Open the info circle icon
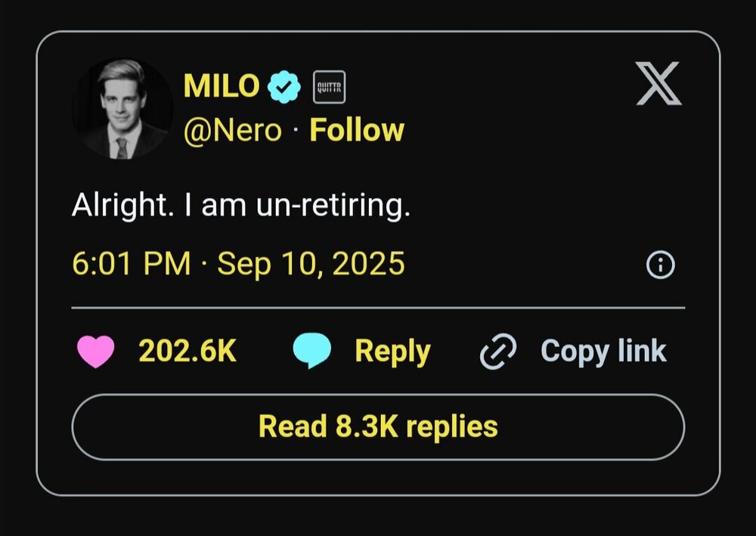 coord(661,265)
